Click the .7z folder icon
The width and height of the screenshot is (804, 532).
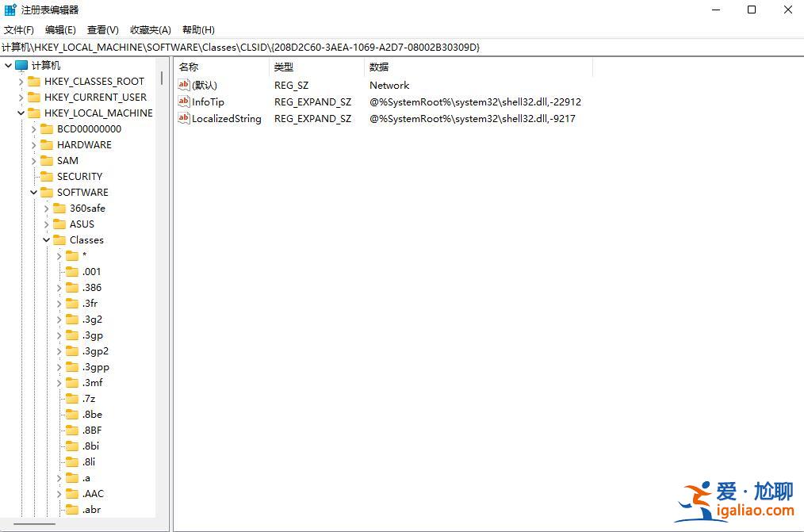tap(74, 398)
